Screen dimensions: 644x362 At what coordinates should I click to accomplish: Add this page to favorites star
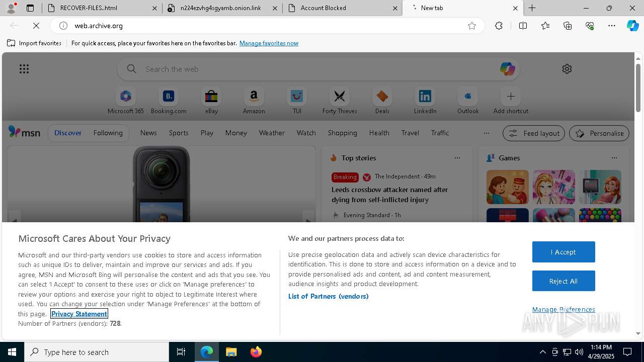472,26
